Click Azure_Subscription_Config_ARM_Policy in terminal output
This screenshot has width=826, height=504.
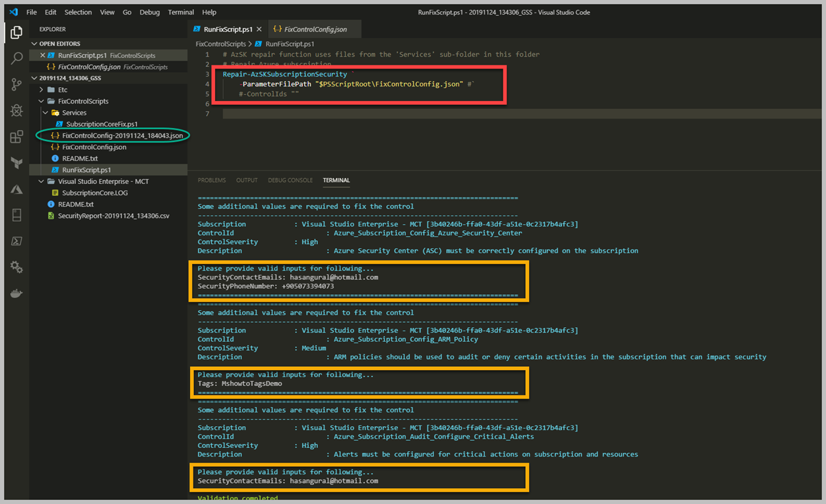point(406,339)
